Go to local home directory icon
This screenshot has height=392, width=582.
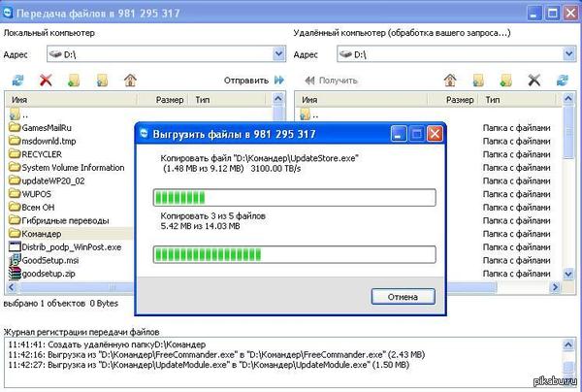point(130,80)
